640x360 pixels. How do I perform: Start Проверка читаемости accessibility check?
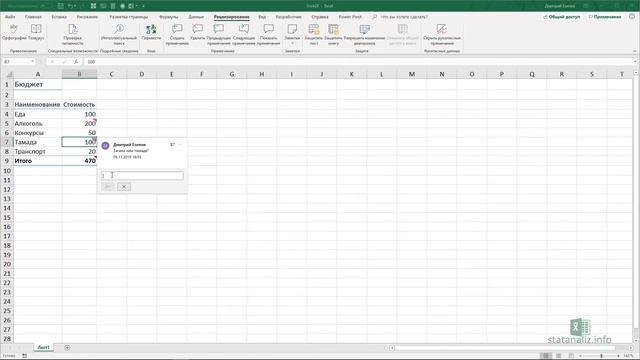[x=73, y=34]
